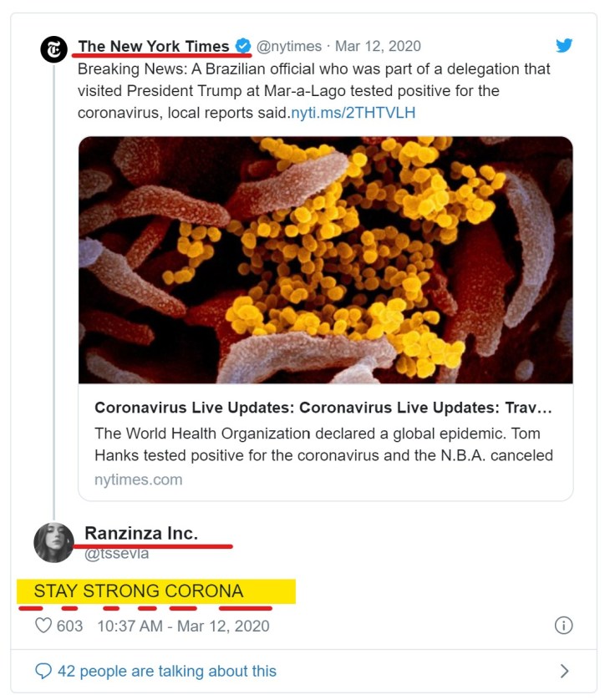This screenshot has width=615, height=700.
Task: Open The New York Times profile name
Action: 154,47
